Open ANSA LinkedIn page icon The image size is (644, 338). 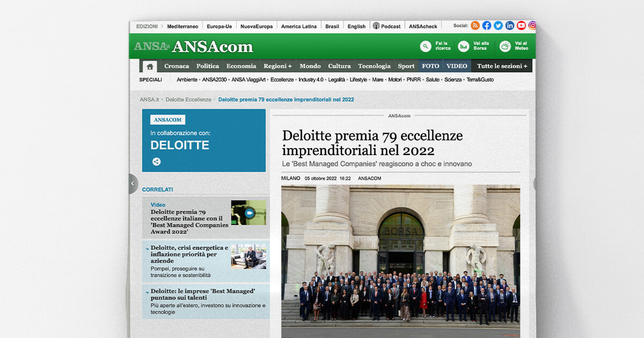510,25
